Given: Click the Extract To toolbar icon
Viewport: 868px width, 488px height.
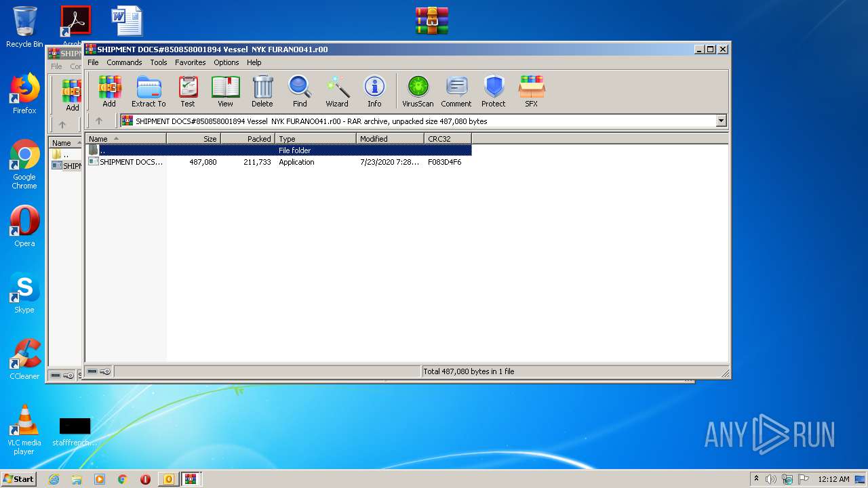Looking at the screenshot, I should click(x=149, y=91).
